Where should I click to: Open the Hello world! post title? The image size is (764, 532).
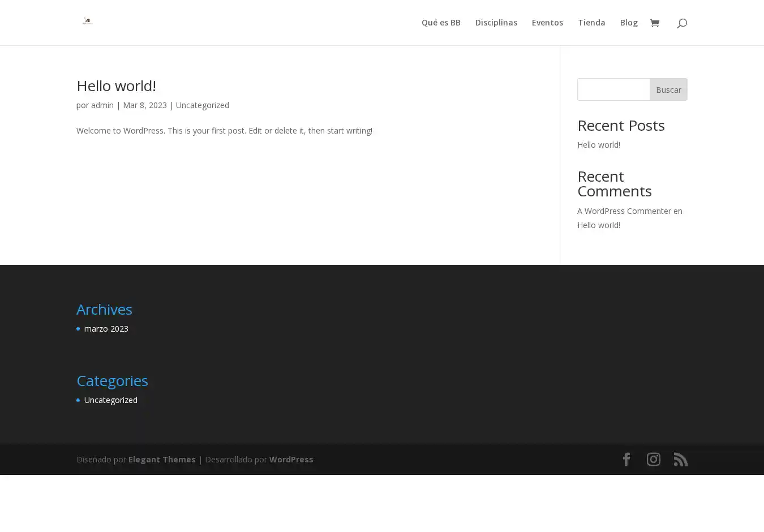[x=116, y=85]
